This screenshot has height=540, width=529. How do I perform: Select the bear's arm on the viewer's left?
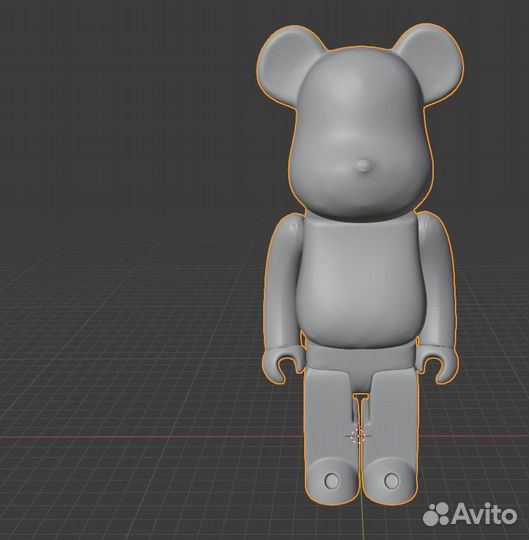[284, 282]
